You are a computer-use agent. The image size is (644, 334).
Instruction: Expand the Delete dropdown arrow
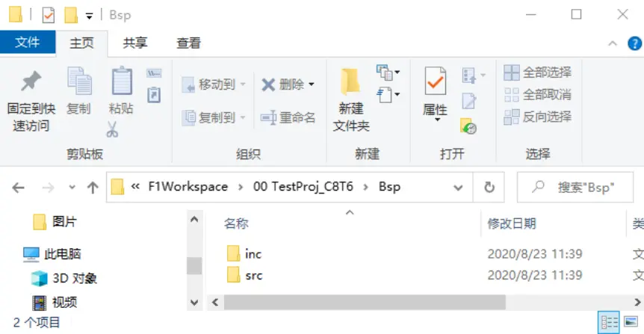[312, 84]
